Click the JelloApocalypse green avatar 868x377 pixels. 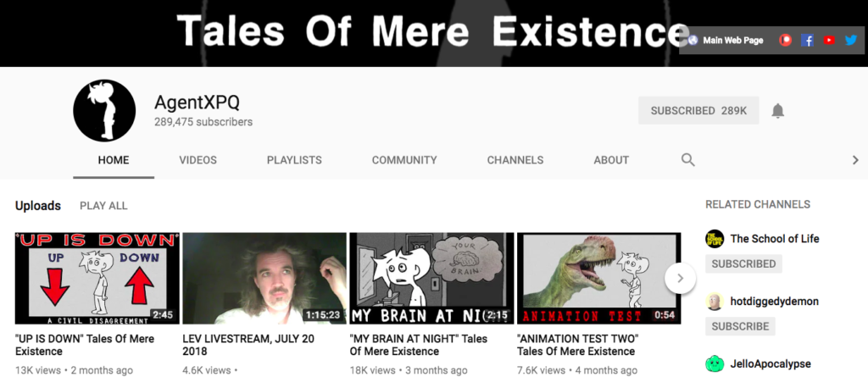(715, 363)
